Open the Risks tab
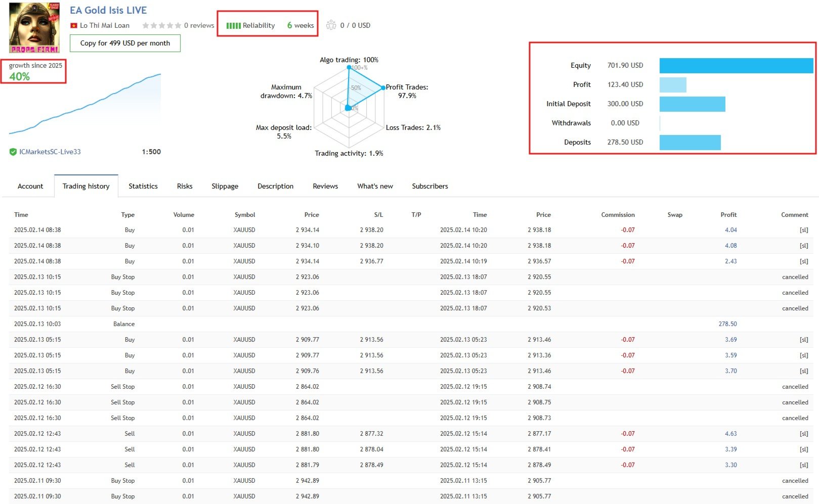Viewport: 819px width, 504px height. click(185, 186)
